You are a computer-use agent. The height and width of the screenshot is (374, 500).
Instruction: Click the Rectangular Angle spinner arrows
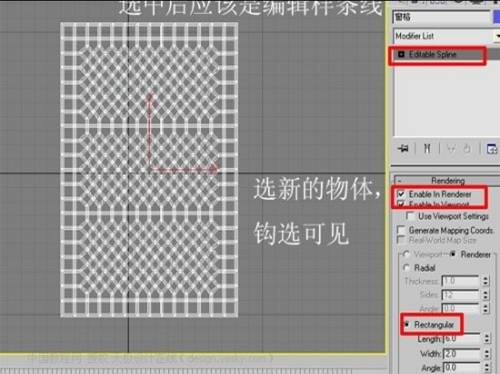click(x=487, y=367)
